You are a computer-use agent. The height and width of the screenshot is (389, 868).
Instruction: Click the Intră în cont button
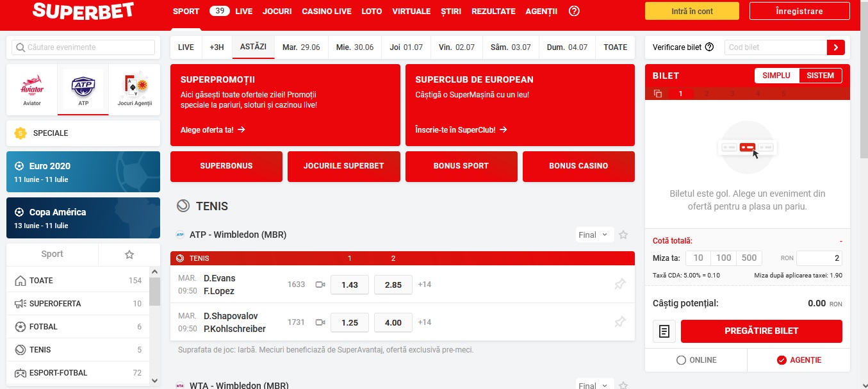pyautogui.click(x=692, y=11)
